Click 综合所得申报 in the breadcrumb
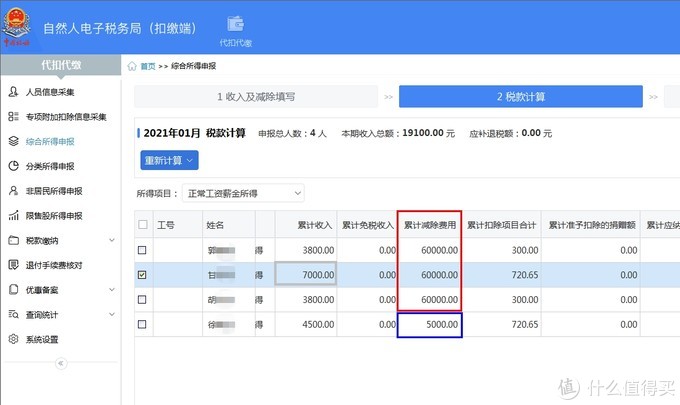Image resolution: width=680 pixels, height=405 pixels. [193, 66]
